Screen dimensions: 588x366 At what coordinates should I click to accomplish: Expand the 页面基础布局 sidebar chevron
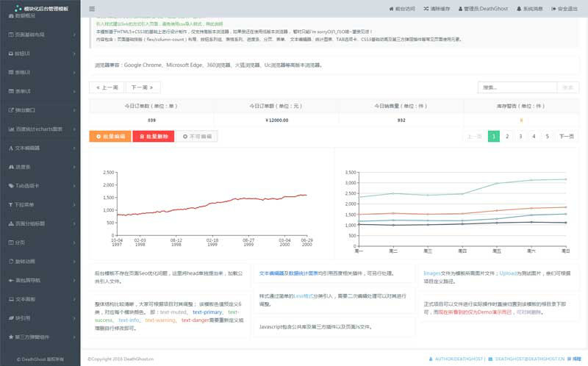point(74,35)
